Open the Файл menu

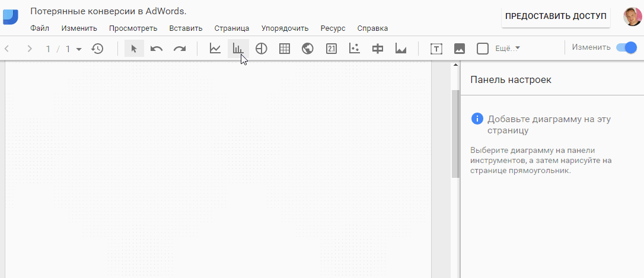point(40,28)
